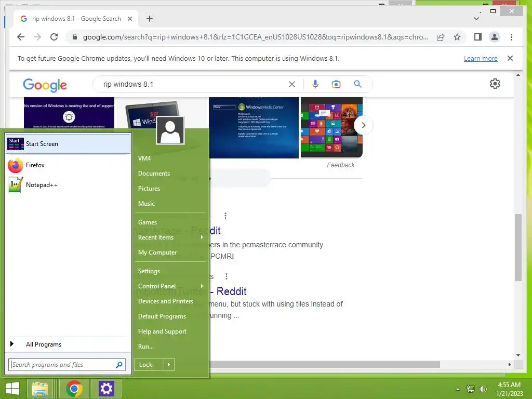Expand the Control Panel submenu
Image resolution: width=532 pixels, height=399 pixels.
(170, 286)
